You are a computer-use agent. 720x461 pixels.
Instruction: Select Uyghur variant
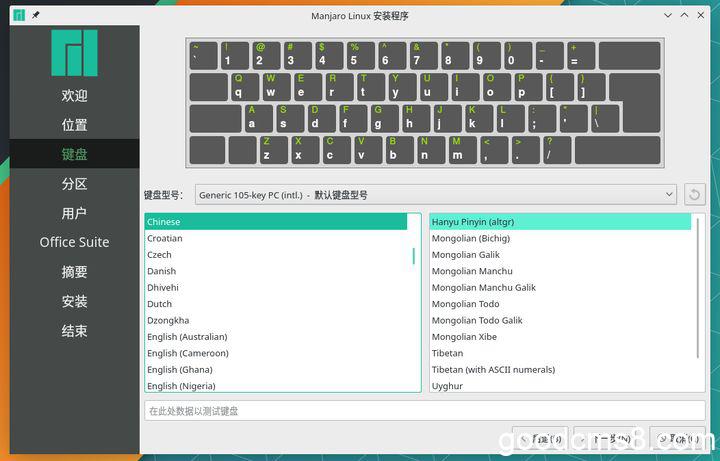(561, 386)
